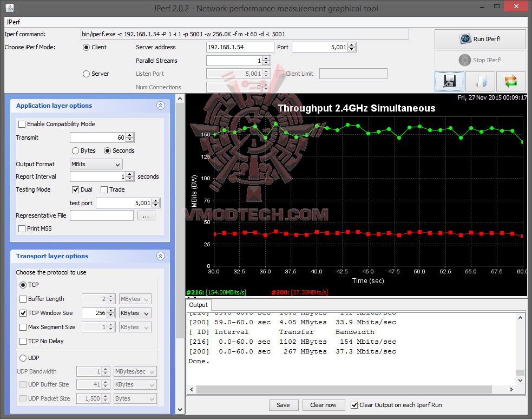Open TCP Window Size KBytes unit dropdown
532x419 pixels.
point(135,313)
